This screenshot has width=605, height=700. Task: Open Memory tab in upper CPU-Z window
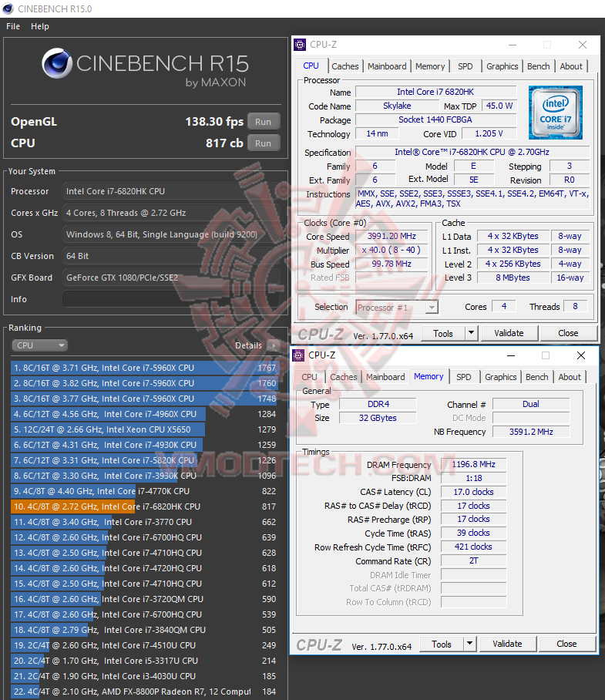coord(430,66)
